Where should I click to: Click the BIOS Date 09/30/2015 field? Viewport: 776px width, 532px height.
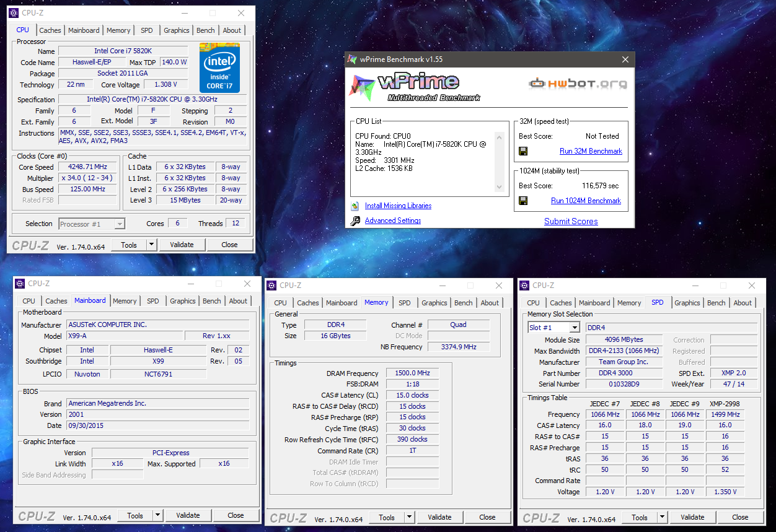(158, 425)
